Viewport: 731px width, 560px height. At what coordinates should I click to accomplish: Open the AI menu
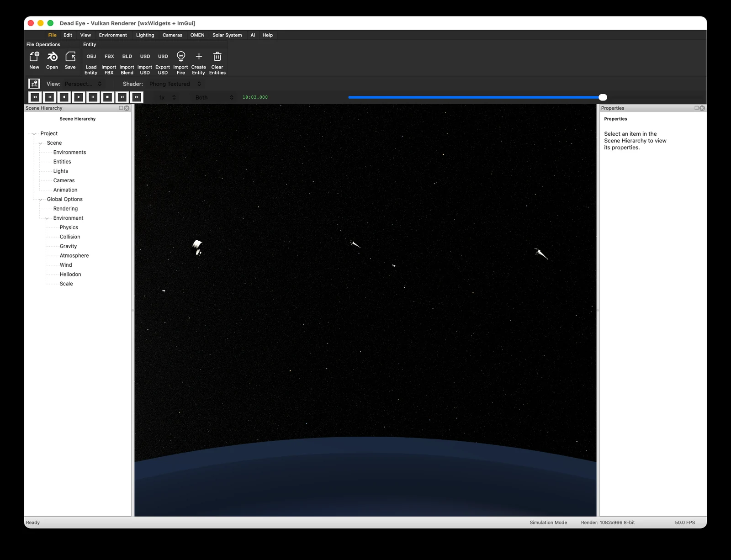point(253,35)
